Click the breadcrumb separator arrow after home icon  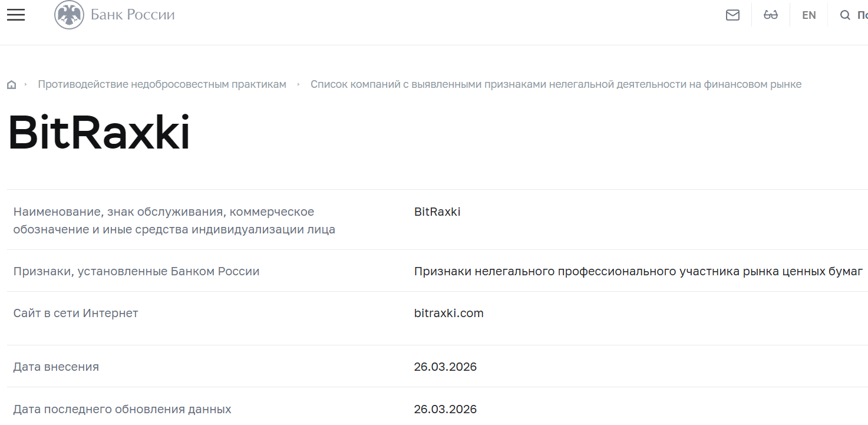tap(27, 84)
